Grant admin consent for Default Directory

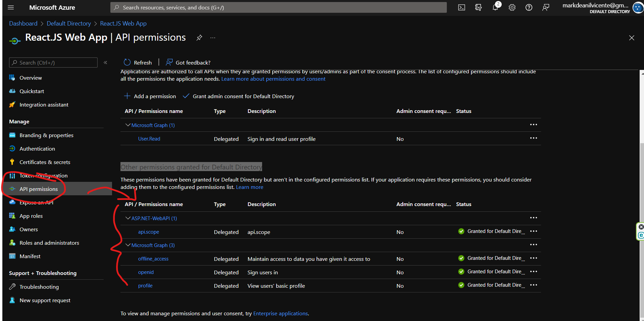[238, 96]
